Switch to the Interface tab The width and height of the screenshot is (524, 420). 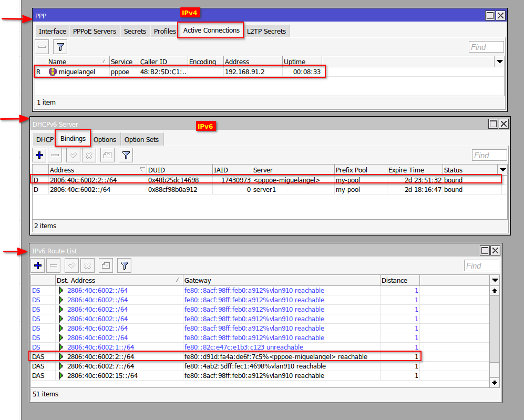point(53,31)
